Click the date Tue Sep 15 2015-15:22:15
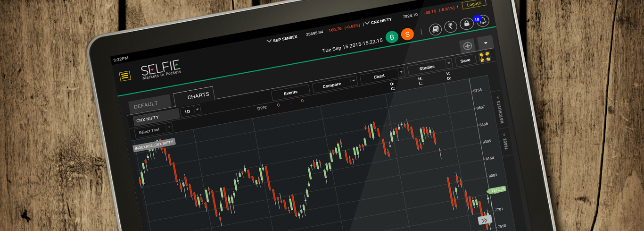 click(352, 45)
